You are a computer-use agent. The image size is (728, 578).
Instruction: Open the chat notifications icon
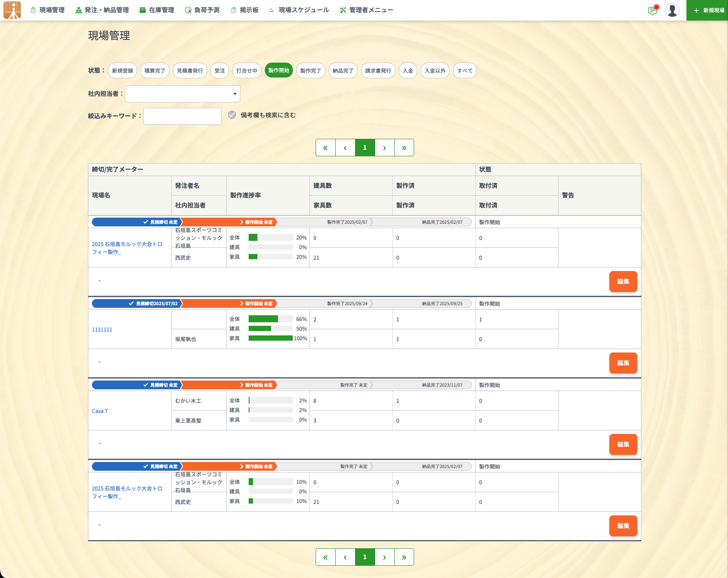tap(653, 11)
